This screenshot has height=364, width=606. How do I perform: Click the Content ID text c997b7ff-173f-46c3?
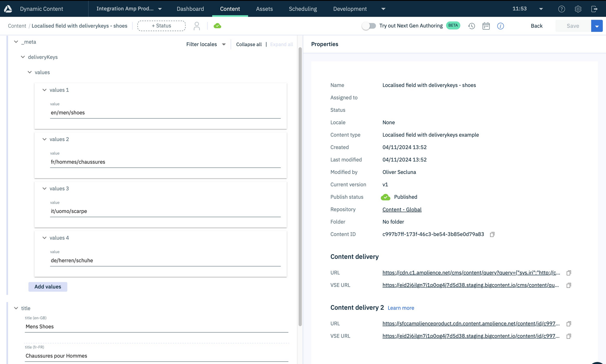point(433,234)
